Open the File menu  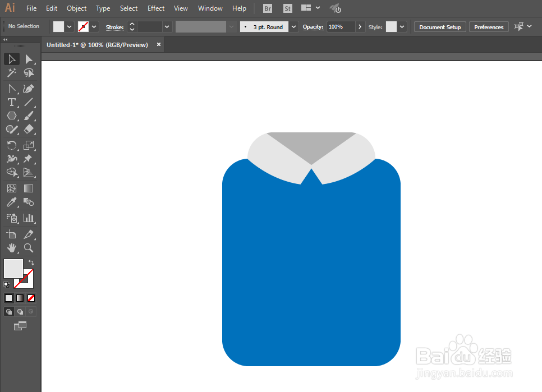pyautogui.click(x=31, y=8)
